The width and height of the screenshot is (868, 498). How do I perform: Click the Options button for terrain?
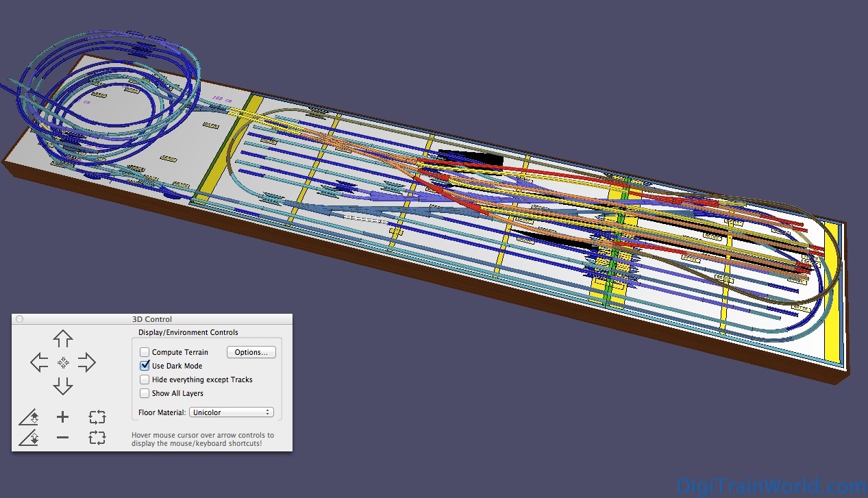[x=251, y=351]
